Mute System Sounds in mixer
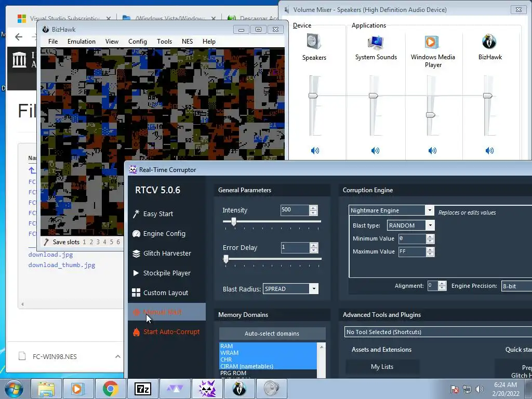Image resolution: width=532 pixels, height=399 pixels. [x=375, y=150]
